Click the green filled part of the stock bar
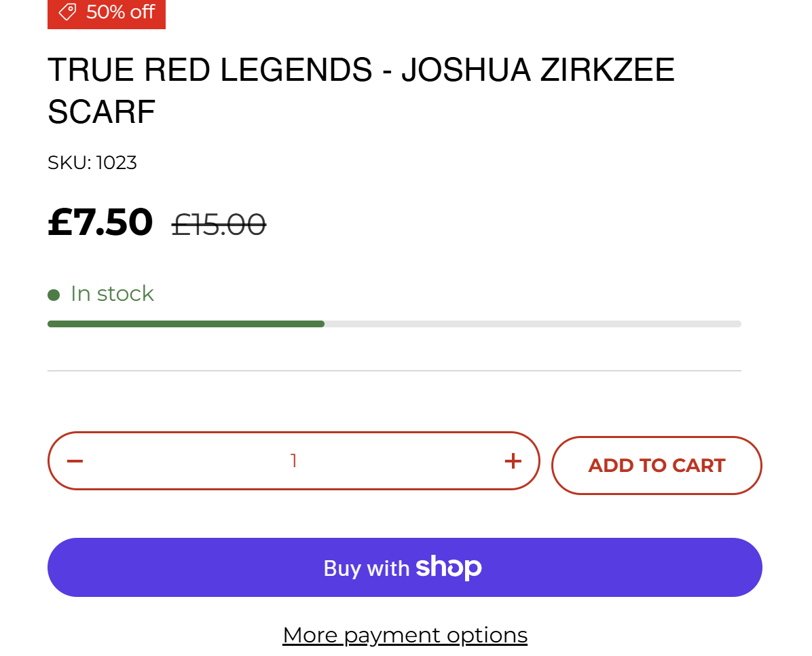Viewport: 812px width, 656px height. (185, 324)
